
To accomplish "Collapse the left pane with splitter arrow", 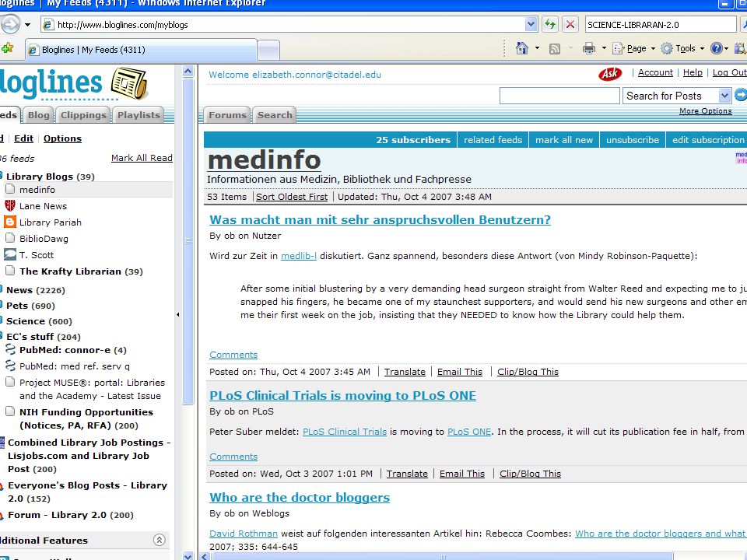I will click(177, 314).
